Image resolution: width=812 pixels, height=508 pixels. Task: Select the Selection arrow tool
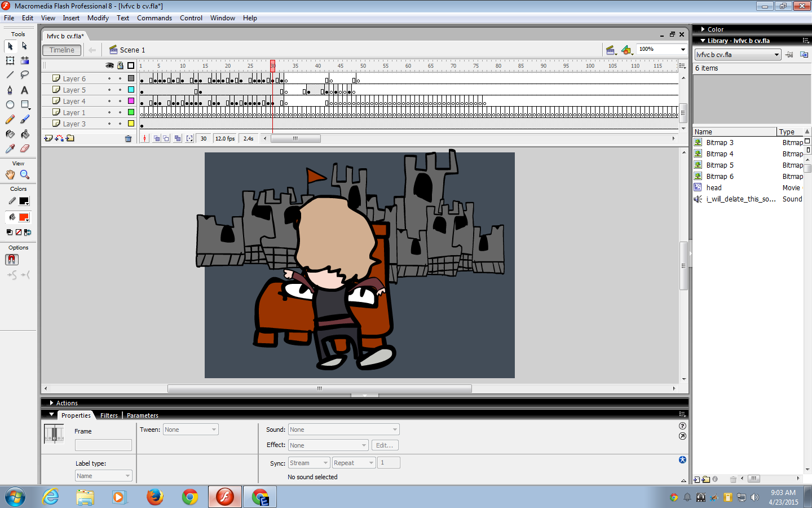coord(10,46)
